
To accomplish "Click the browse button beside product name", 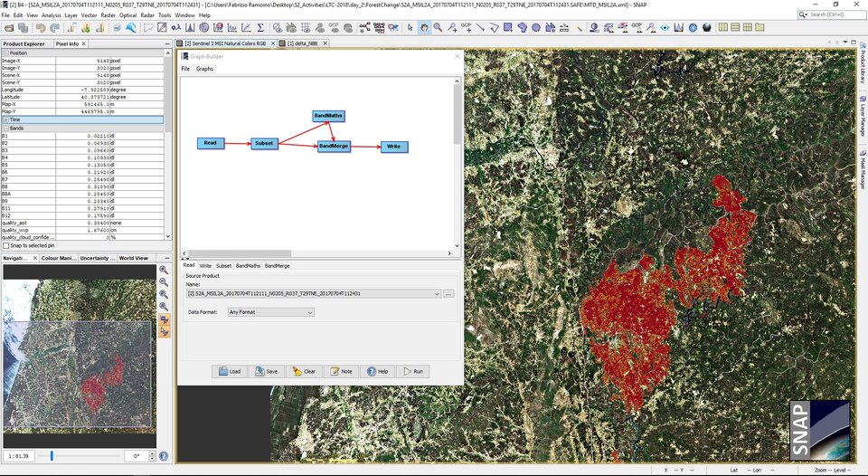I will click(x=449, y=294).
